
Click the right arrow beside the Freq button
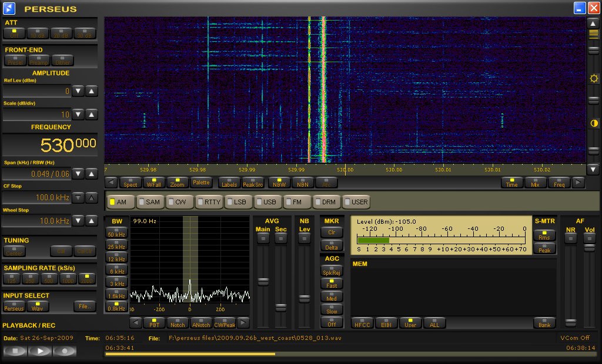point(578,183)
